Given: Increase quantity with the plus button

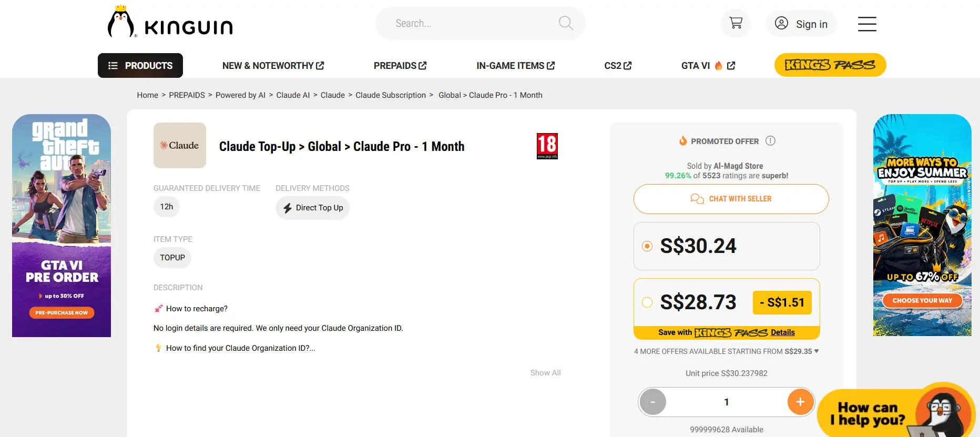Looking at the screenshot, I should click(800, 402).
